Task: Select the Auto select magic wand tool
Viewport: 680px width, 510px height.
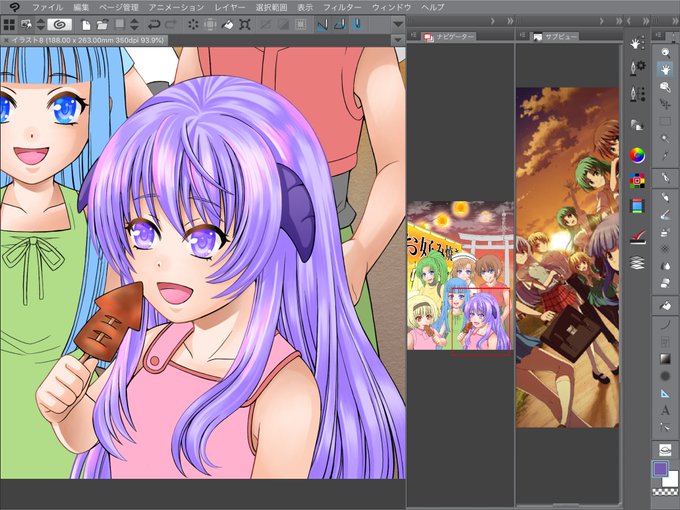Action: 665,138
